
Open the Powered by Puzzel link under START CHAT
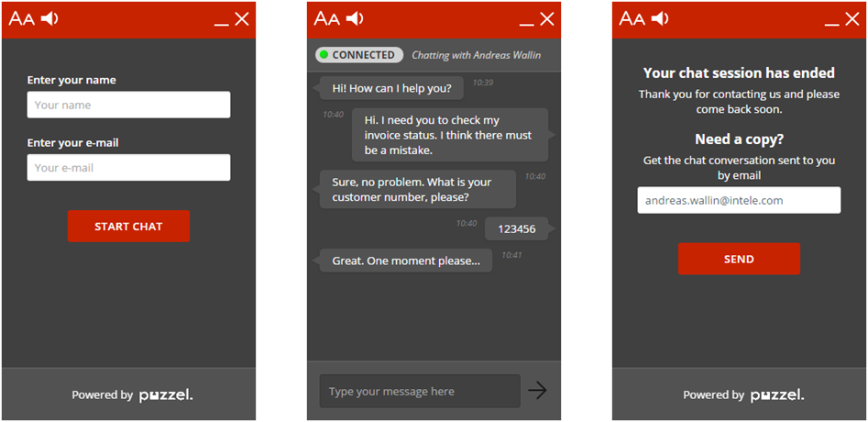click(x=131, y=395)
